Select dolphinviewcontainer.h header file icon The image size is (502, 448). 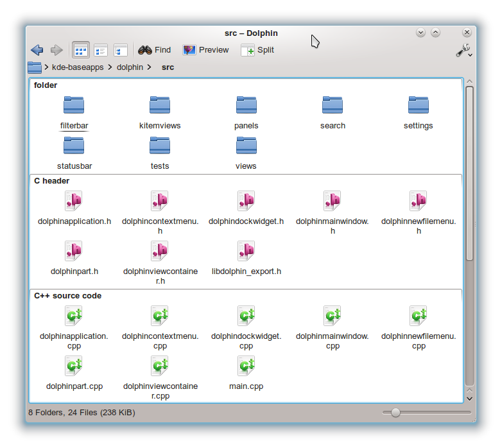click(x=160, y=250)
